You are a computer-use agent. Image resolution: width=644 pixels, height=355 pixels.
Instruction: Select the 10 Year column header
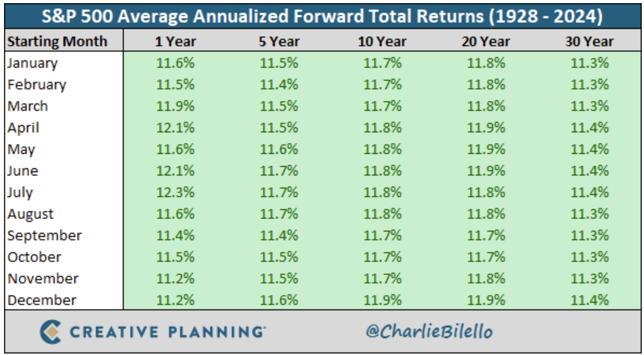(382, 42)
